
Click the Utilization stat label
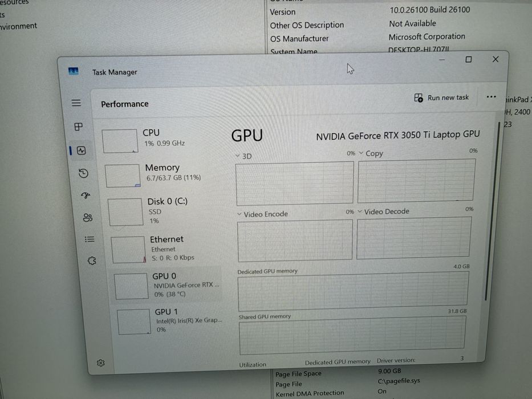(x=253, y=365)
